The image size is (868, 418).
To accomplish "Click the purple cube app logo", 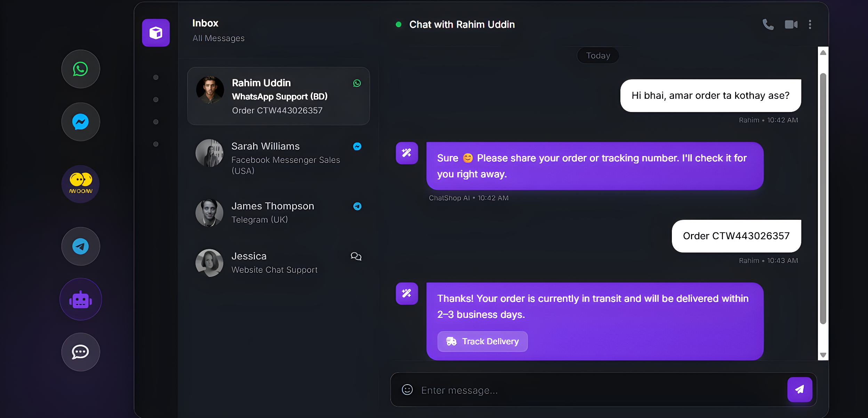I will pyautogui.click(x=156, y=33).
